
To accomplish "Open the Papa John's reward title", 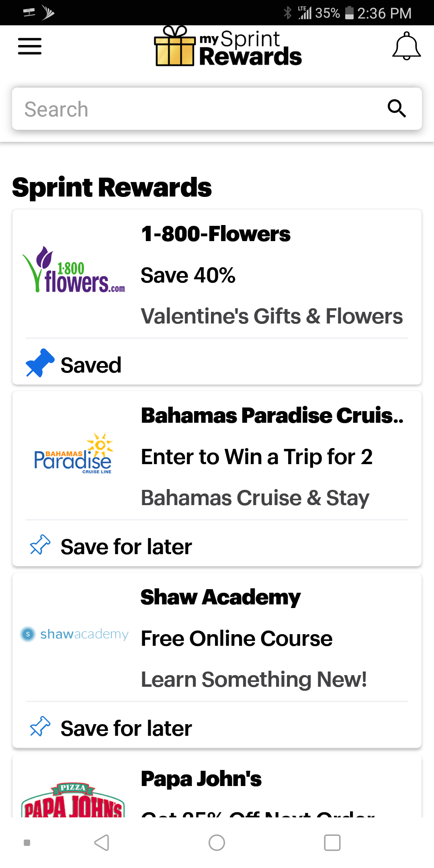I will click(x=201, y=779).
